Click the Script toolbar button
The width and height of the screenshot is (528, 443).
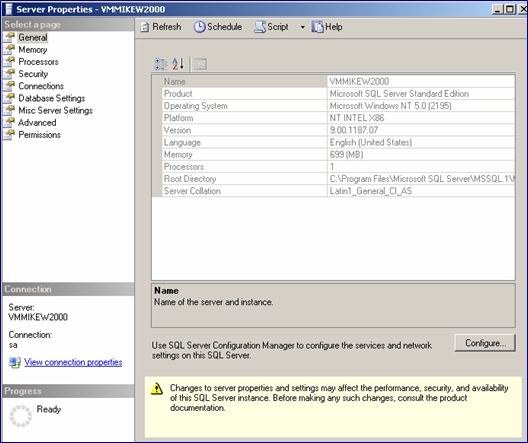click(x=271, y=27)
